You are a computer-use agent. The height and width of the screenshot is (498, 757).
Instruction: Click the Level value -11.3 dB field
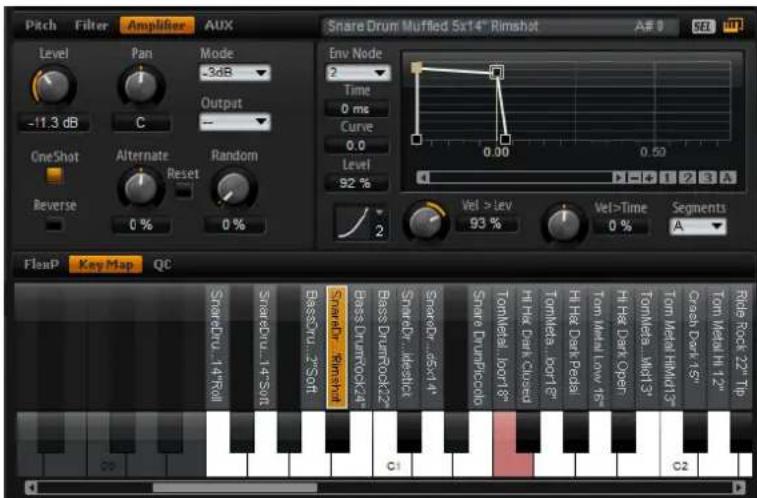53,123
